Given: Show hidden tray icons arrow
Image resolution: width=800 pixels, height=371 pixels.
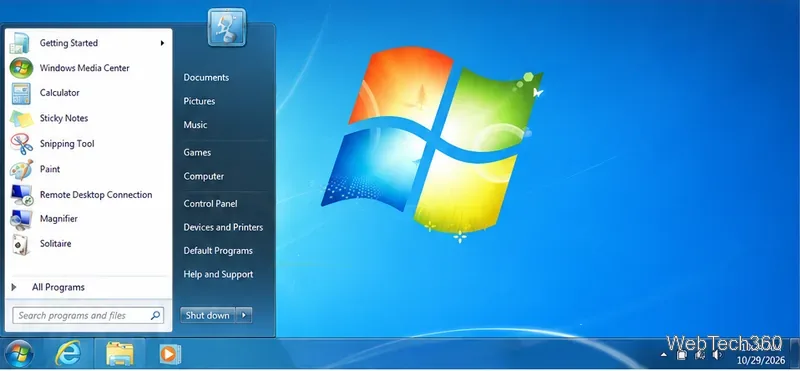Looking at the screenshot, I should (664, 354).
